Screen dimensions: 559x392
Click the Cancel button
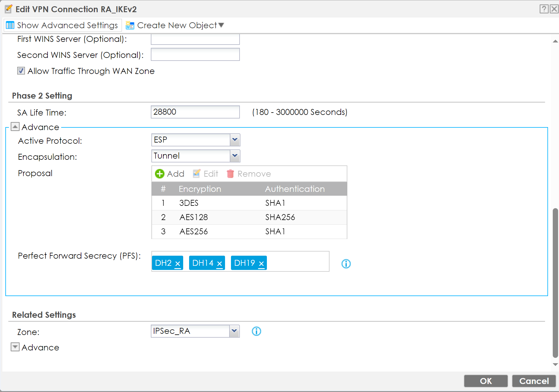pos(534,381)
